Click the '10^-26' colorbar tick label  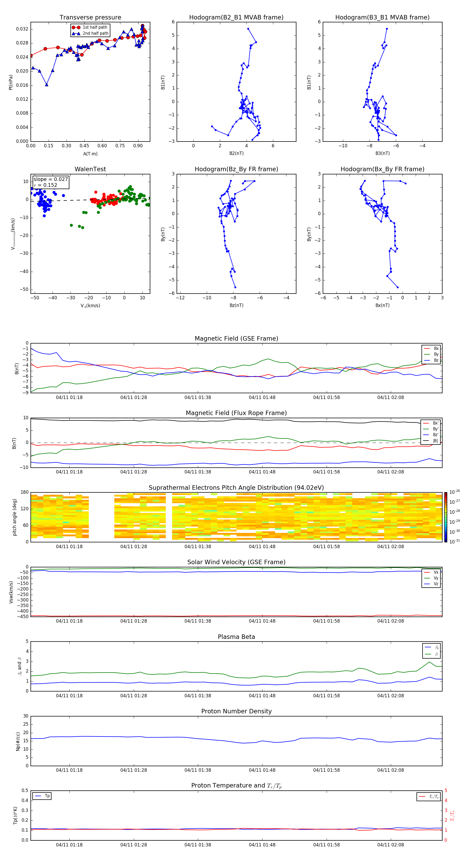click(455, 492)
